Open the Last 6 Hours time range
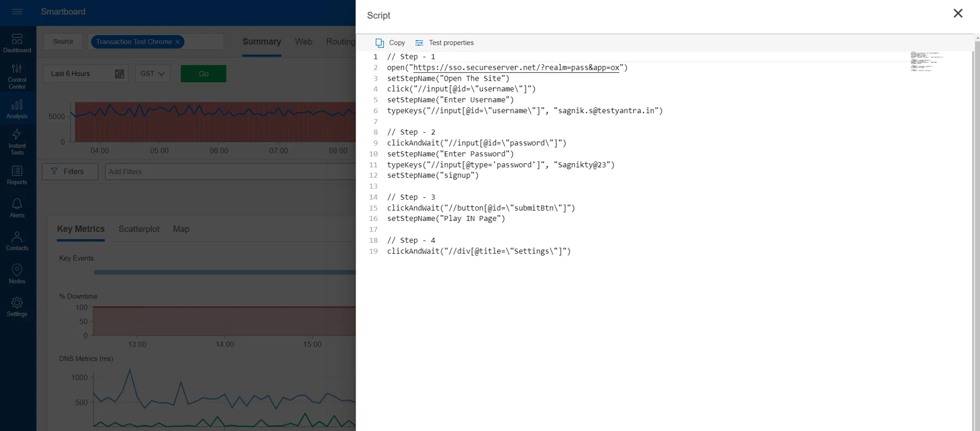Viewport: 980px width, 431px height. pyautogui.click(x=85, y=73)
